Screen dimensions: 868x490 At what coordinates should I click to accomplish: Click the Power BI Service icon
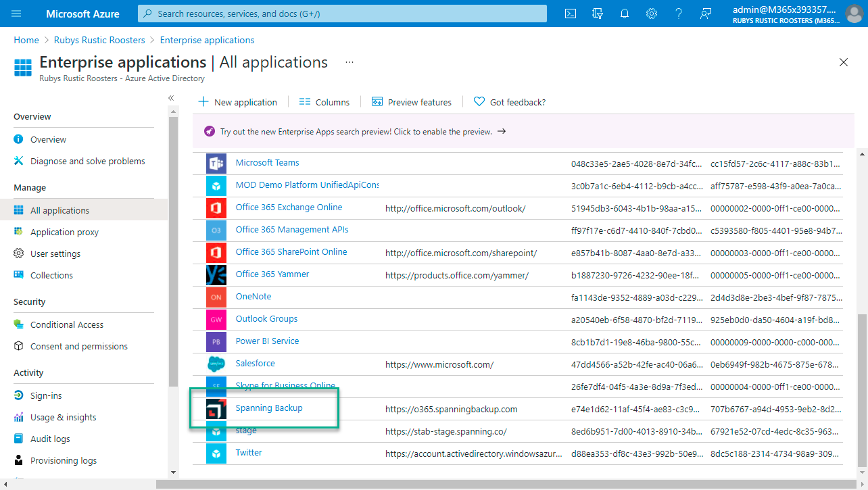[216, 341]
